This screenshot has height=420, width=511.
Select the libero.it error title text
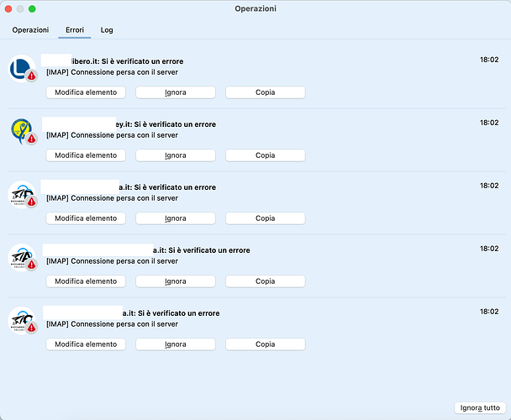(x=128, y=61)
